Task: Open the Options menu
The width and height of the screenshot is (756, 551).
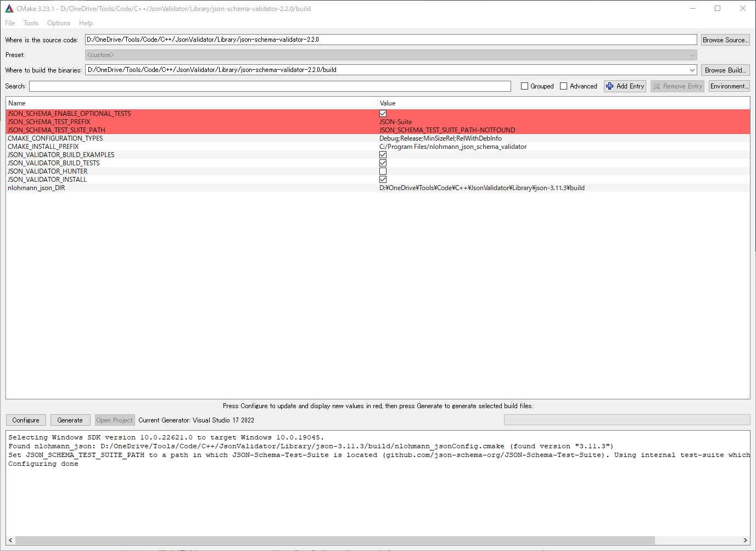Action: [x=59, y=23]
